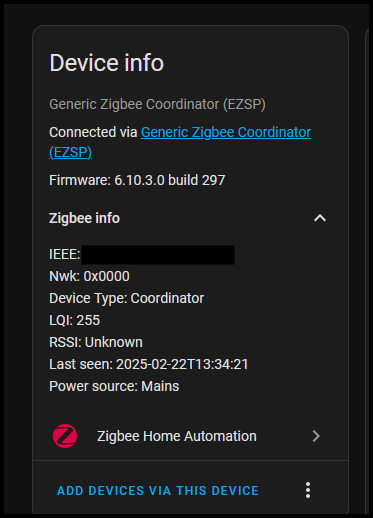Click the red Zigbee logo icon
Screen dimensions: 373x518
(65, 436)
